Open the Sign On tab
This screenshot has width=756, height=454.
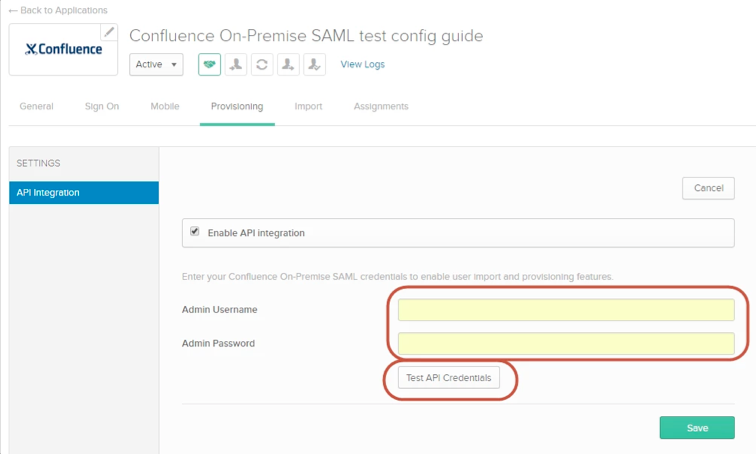coord(102,106)
